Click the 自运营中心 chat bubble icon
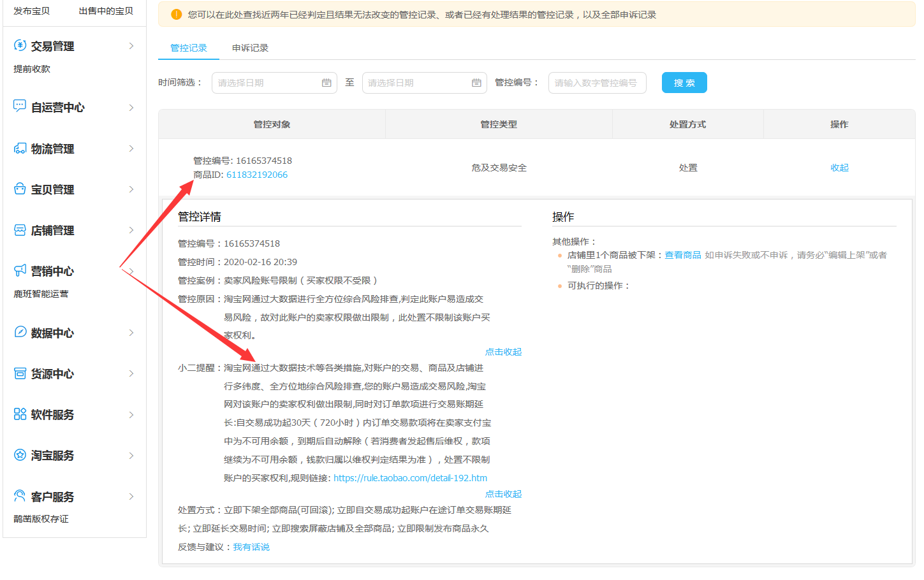 coord(20,106)
